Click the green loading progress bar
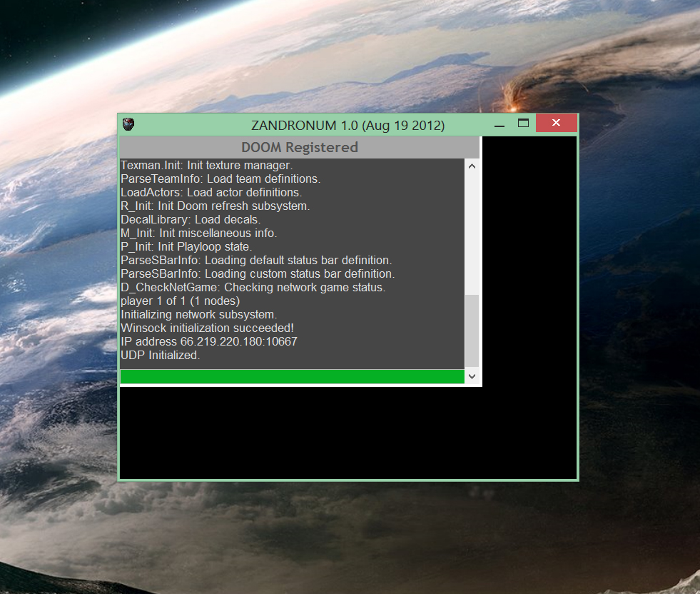The width and height of the screenshot is (700, 594). 293,376
